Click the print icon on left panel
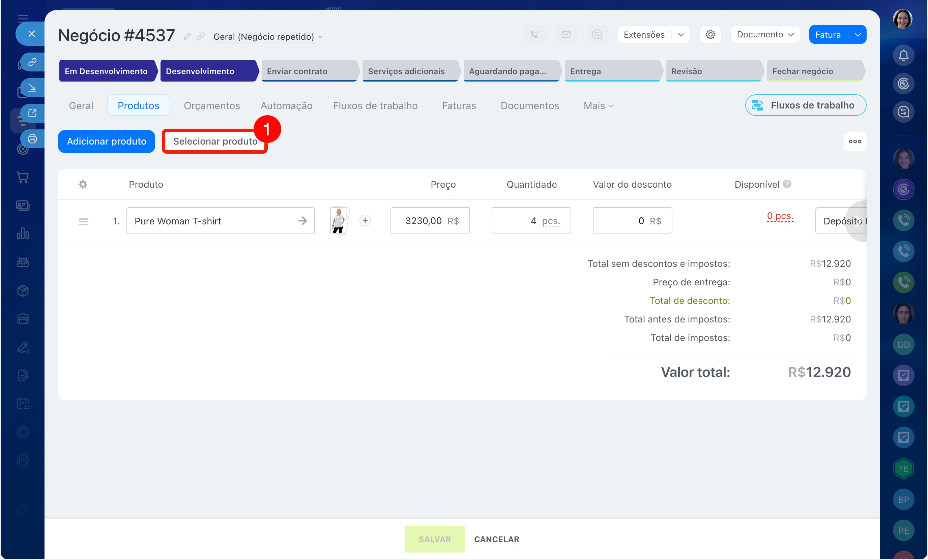Screen dimensions: 928x560 coord(32,139)
